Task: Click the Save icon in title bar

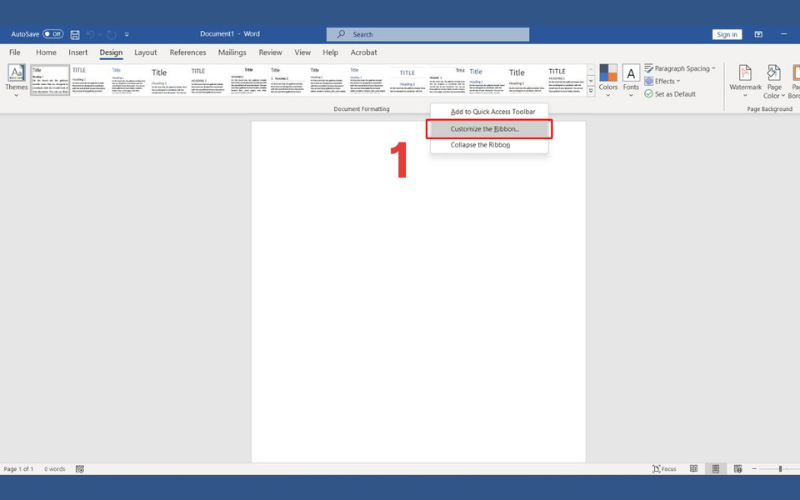Action: 75,34
